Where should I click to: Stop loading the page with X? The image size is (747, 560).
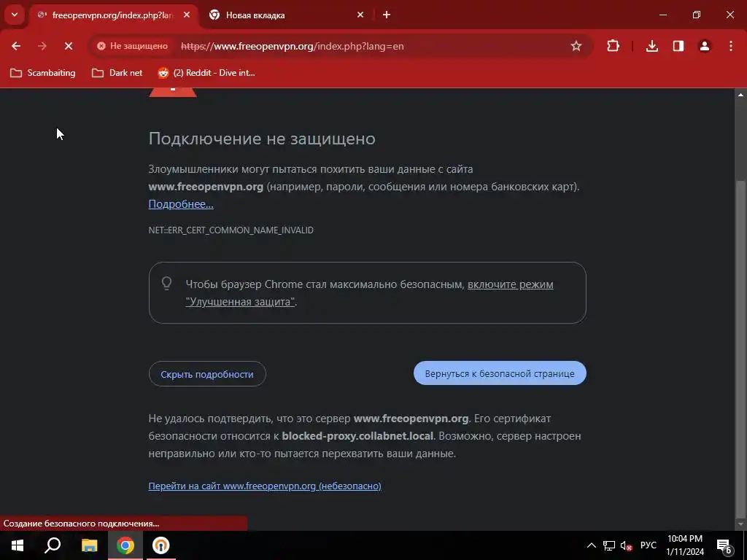(x=68, y=46)
